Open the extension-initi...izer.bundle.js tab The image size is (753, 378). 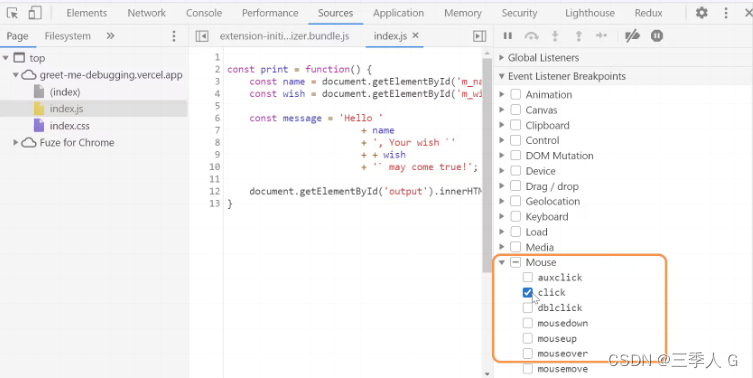click(284, 36)
